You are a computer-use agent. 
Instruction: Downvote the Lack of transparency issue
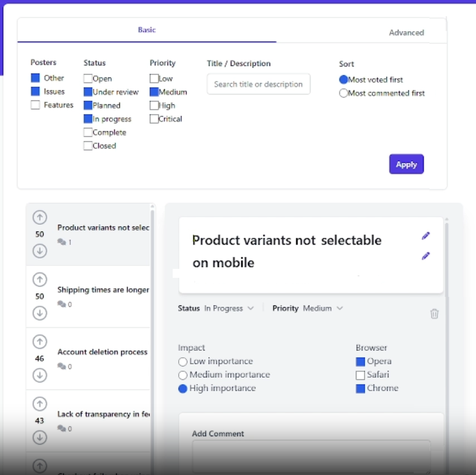click(40, 437)
